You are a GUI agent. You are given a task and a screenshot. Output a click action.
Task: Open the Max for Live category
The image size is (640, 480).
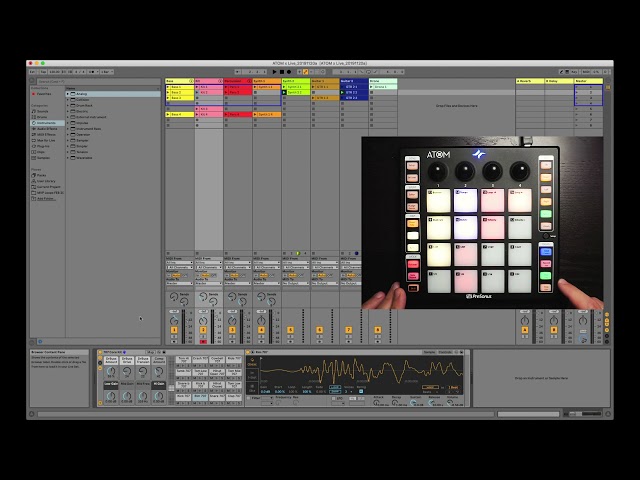coord(46,140)
